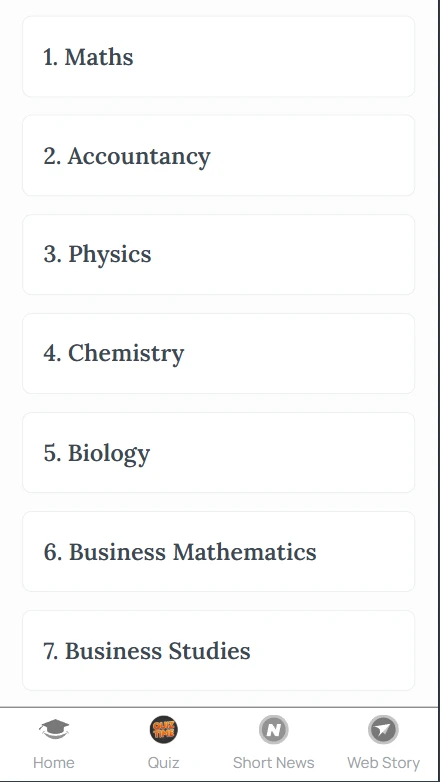Select the Home tab label
This screenshot has height=782, width=440.
54,763
